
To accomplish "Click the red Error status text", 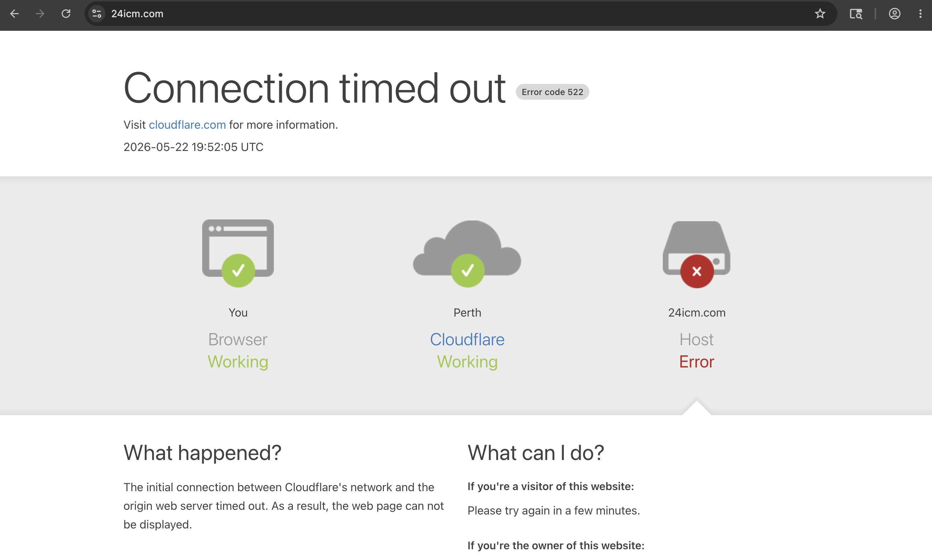I will 696,361.
